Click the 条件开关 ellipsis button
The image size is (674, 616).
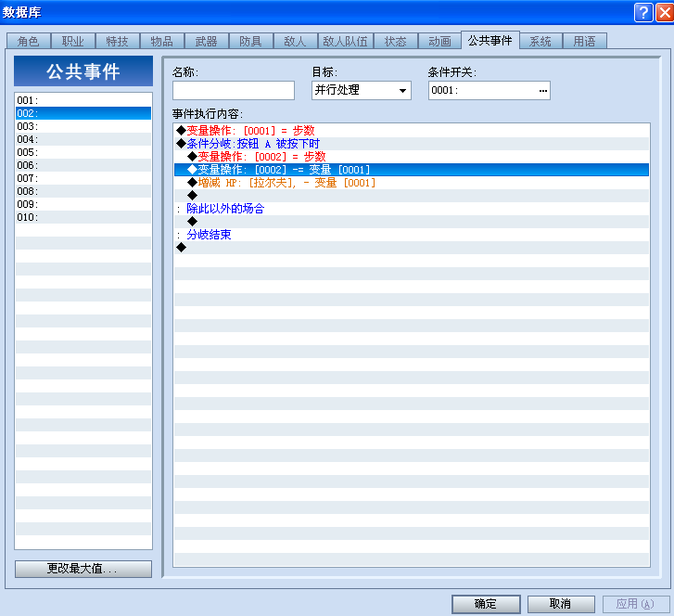click(x=543, y=90)
